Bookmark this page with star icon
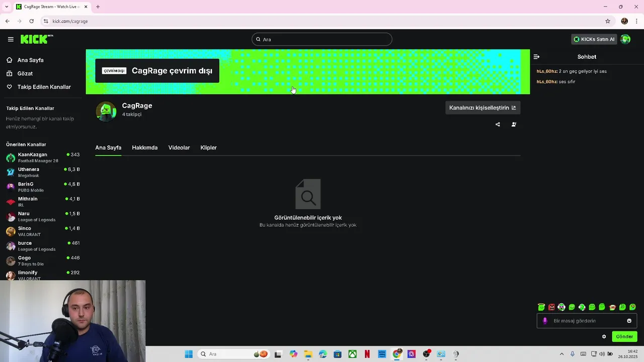The width and height of the screenshot is (644, 362). coord(608,21)
